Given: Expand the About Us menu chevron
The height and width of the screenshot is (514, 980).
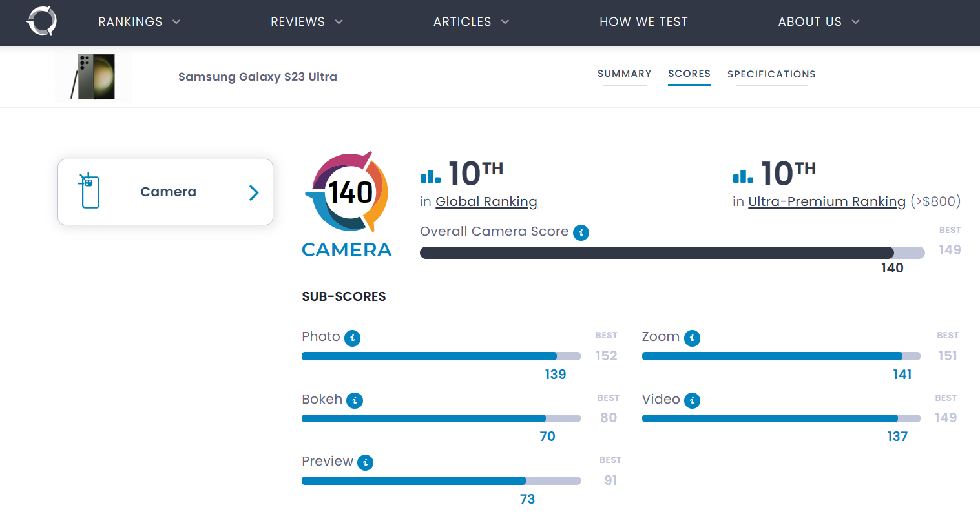Looking at the screenshot, I should point(855,22).
